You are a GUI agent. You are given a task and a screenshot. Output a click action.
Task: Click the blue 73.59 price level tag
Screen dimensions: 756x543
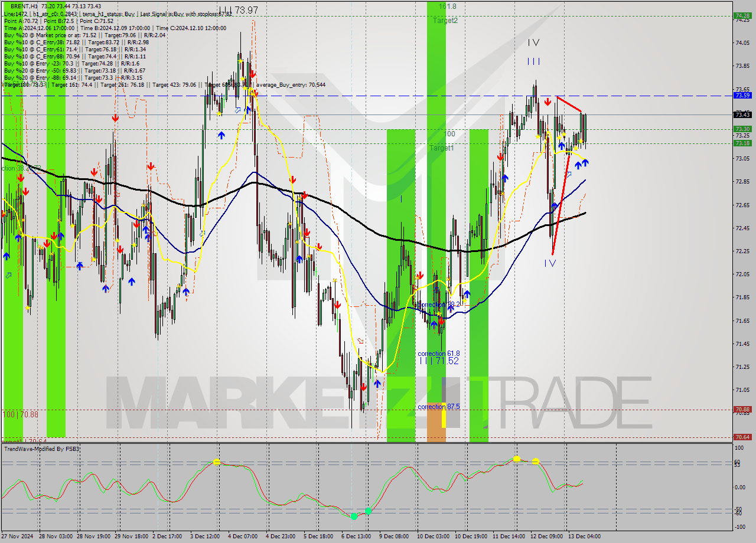click(742, 95)
